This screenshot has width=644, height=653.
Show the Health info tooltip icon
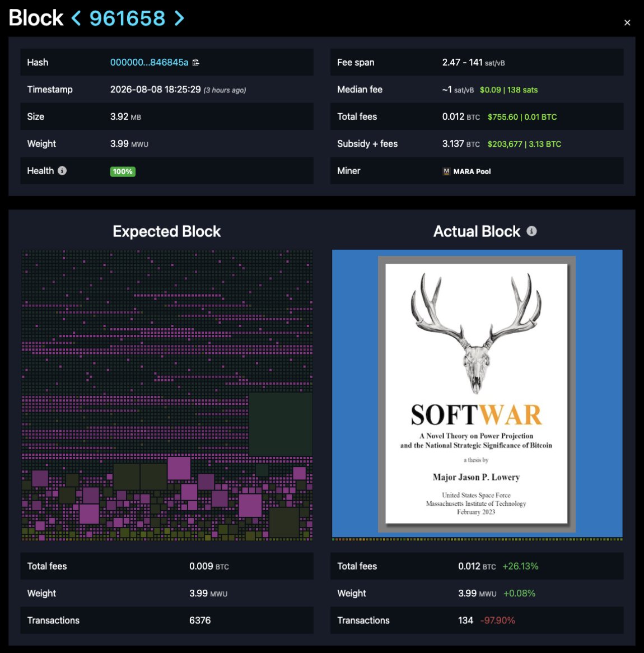tap(62, 171)
